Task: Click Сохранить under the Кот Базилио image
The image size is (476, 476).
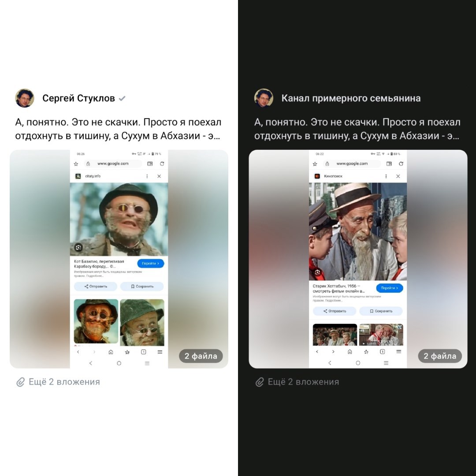Action: point(142,286)
